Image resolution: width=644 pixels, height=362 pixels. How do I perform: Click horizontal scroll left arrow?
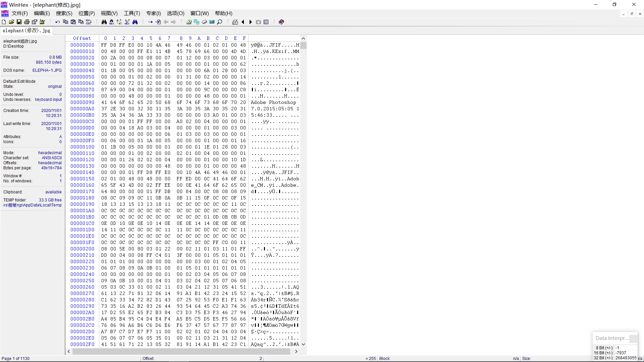[x=69, y=351]
